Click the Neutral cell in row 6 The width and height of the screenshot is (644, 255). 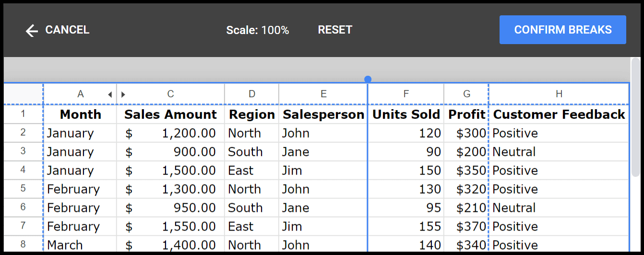559,208
